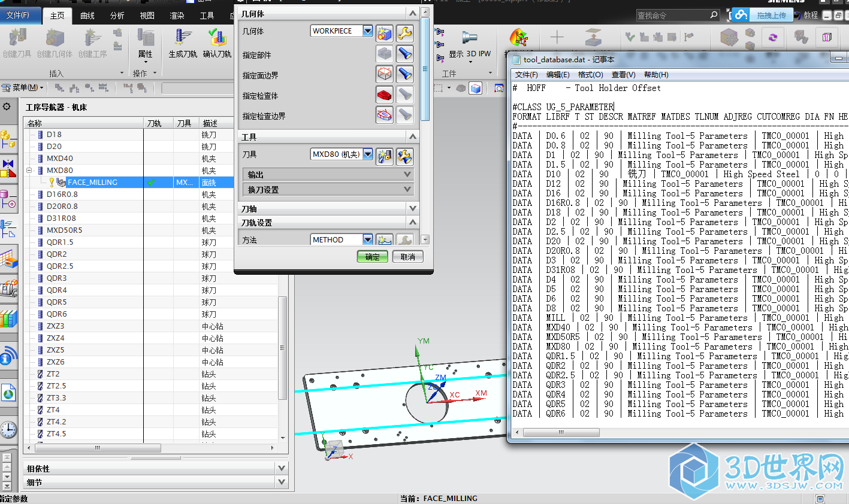This screenshot has width=849, height=504.
Task: Click the new method icon beside METHOD
Action: pyautogui.click(x=385, y=240)
